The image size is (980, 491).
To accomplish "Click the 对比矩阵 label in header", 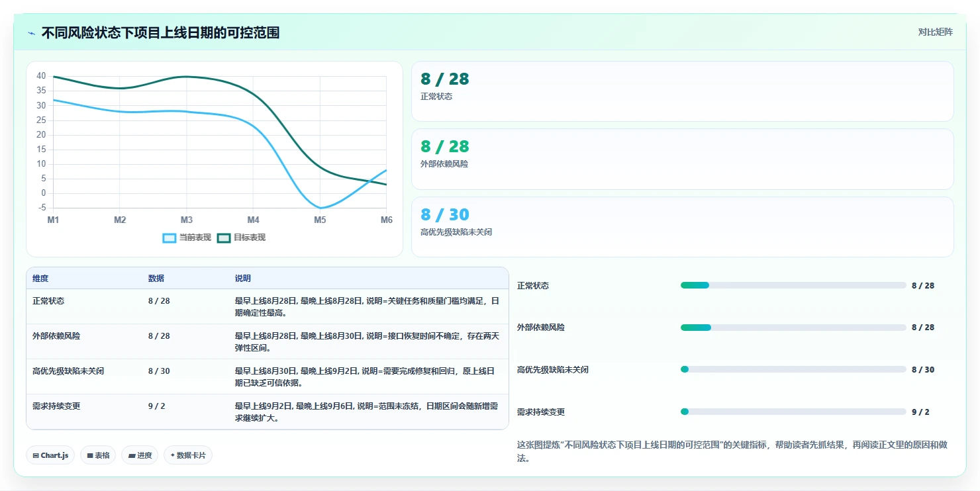I will [x=935, y=32].
